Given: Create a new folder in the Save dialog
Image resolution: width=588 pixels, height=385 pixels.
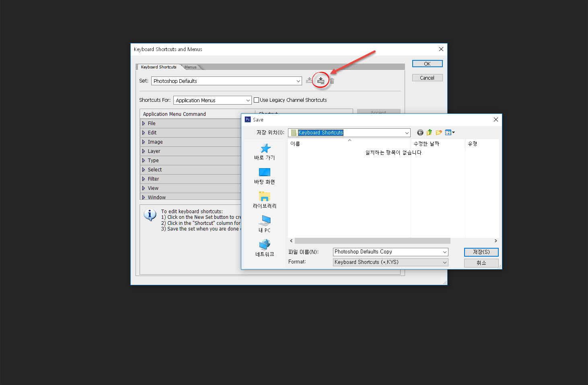Looking at the screenshot, I should tap(438, 132).
